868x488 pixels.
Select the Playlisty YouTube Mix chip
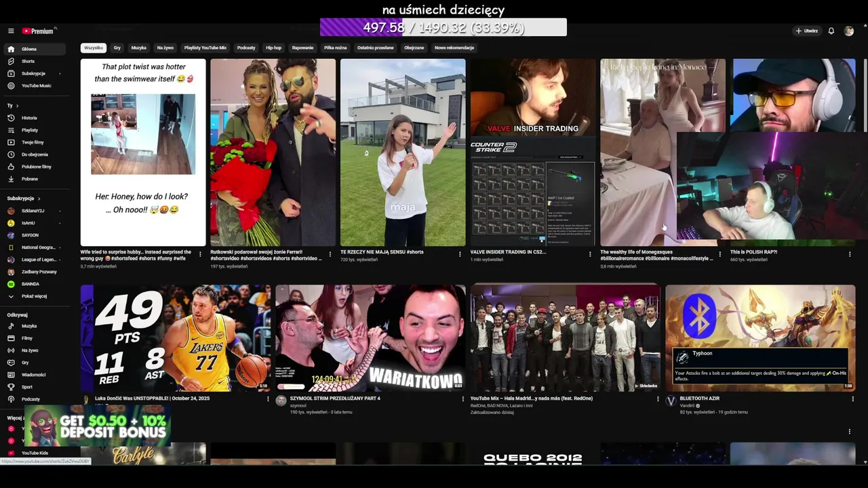tap(205, 48)
